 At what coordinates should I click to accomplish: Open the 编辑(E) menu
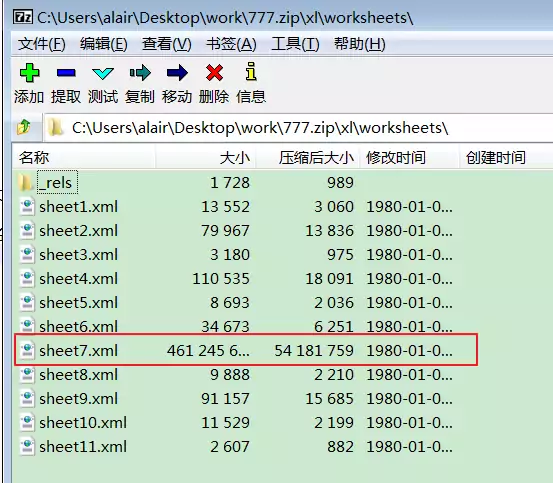click(x=104, y=44)
